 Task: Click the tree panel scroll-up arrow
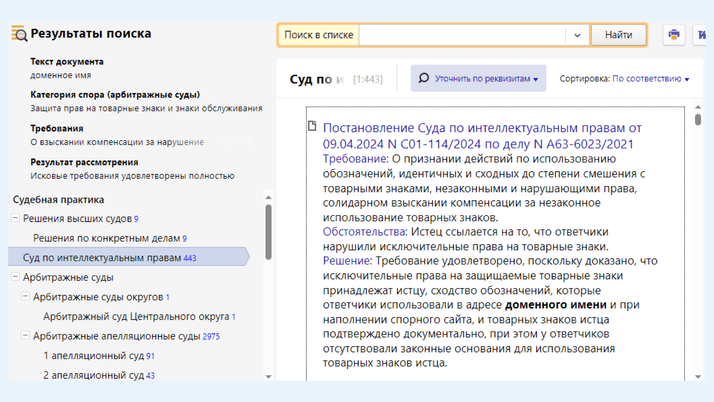point(268,197)
